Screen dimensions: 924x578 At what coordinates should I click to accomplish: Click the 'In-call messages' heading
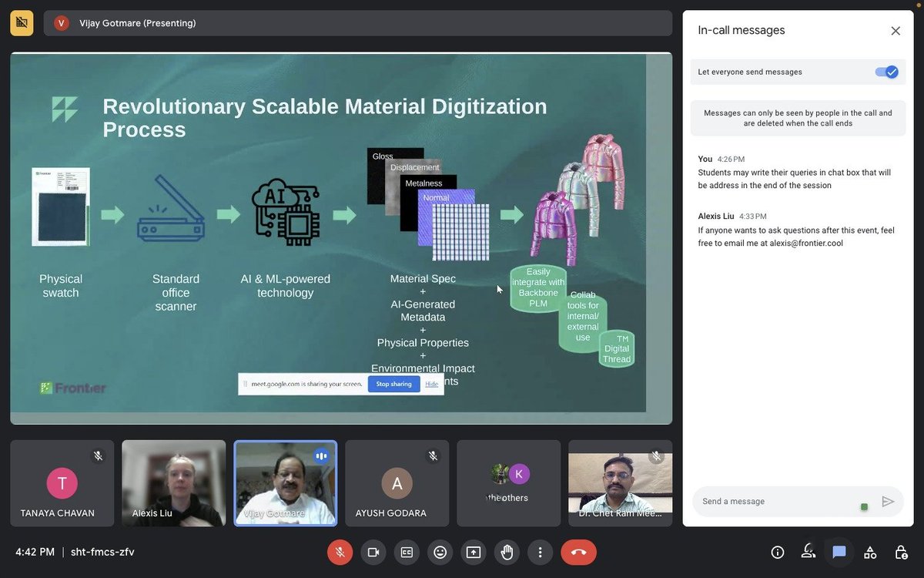742,31
